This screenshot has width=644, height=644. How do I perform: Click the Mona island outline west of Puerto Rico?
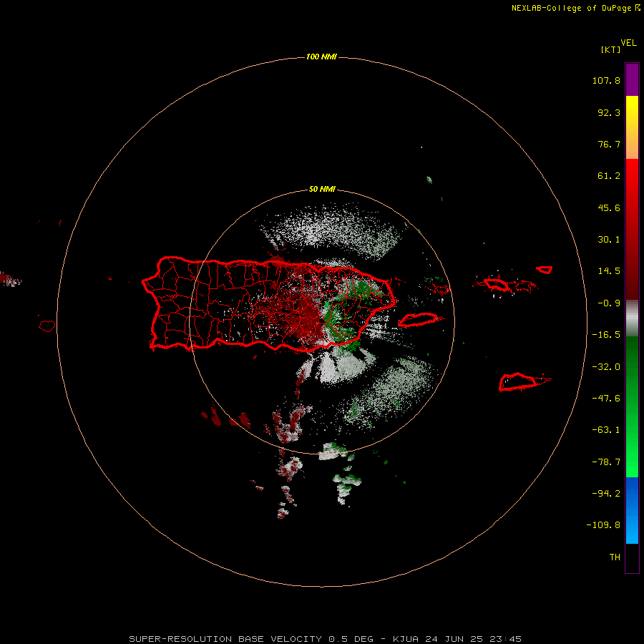pos(47,326)
